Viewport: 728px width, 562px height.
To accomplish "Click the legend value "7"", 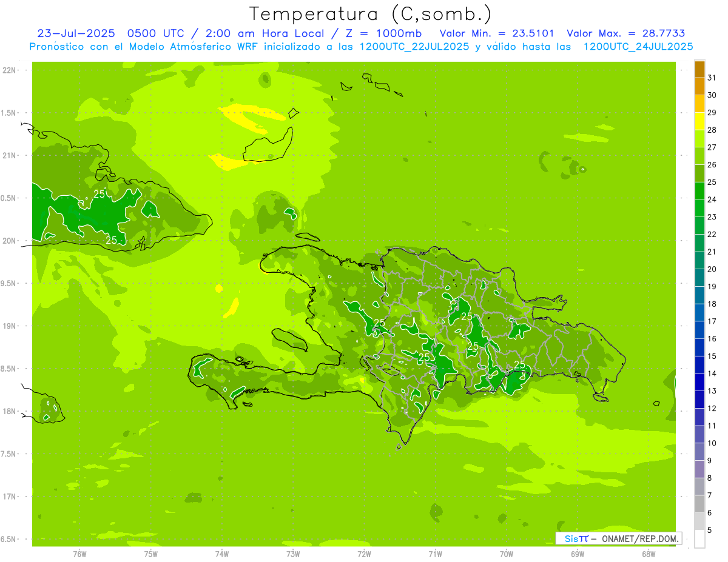I will click(x=709, y=495).
